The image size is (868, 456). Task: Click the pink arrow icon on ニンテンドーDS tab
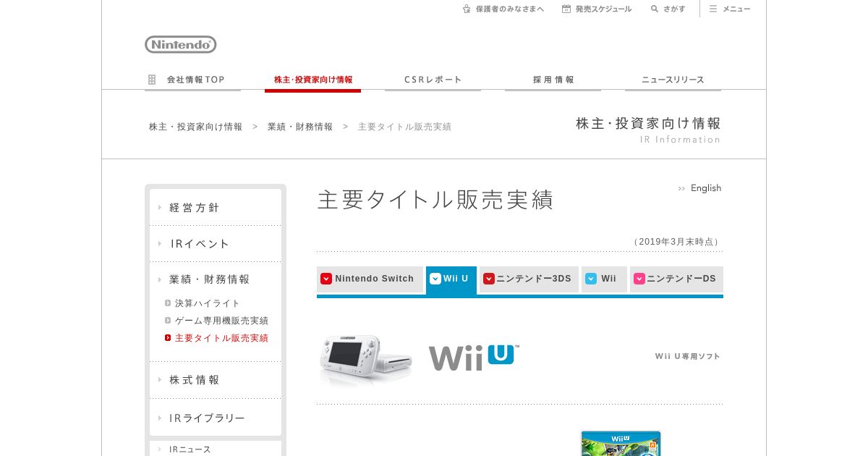click(x=639, y=279)
